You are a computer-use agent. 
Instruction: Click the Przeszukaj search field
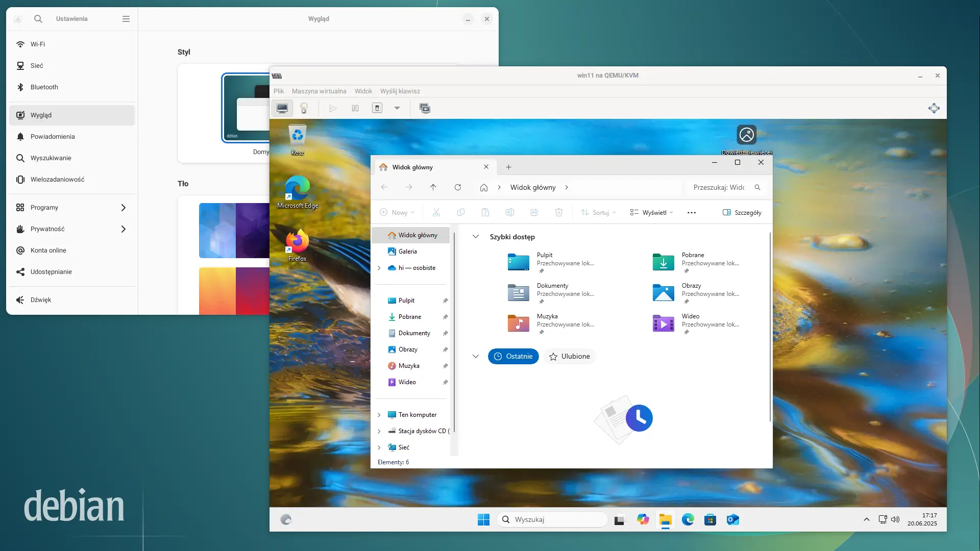point(726,188)
